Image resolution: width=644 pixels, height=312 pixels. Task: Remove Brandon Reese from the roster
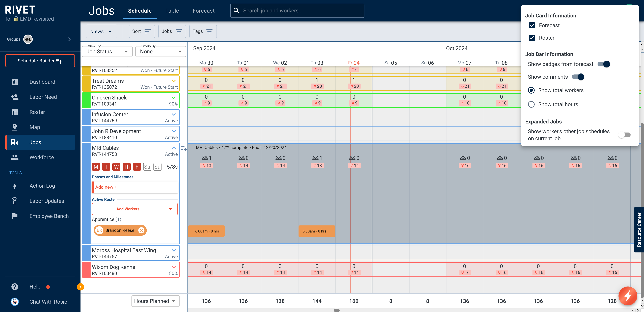point(141,230)
